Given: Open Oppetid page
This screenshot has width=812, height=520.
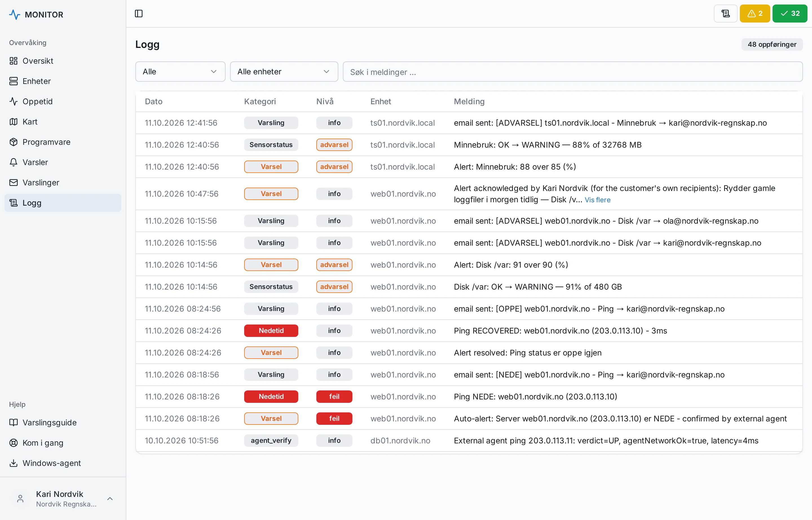Looking at the screenshot, I should pos(63,101).
